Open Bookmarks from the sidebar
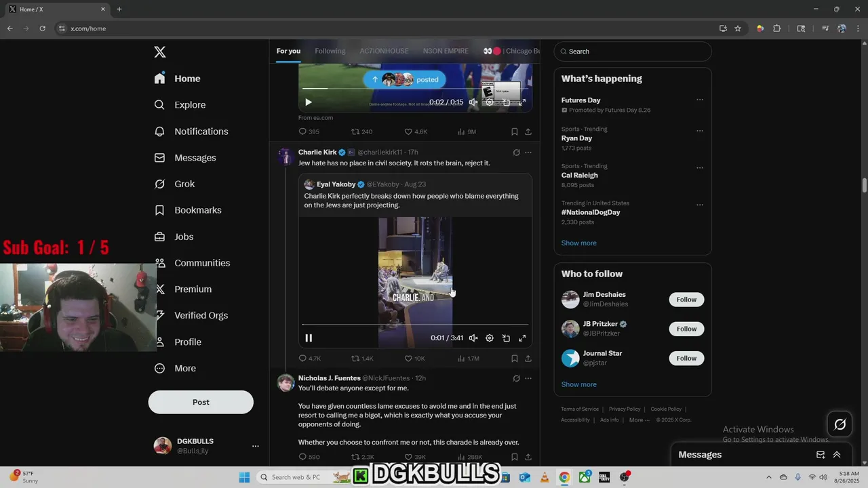Screen dimensions: 868x488 [x=188, y=210]
